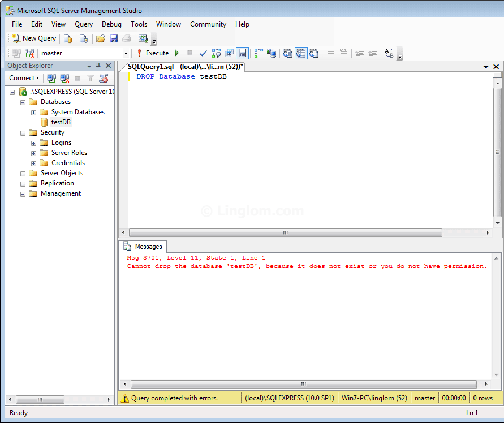Viewport: 504px width, 423px height.
Task: Expand the Credentials folder
Action: click(x=33, y=163)
